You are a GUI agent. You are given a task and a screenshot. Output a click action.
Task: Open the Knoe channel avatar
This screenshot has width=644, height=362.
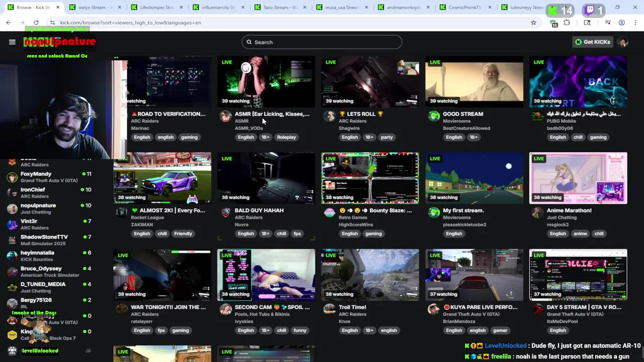point(330,309)
